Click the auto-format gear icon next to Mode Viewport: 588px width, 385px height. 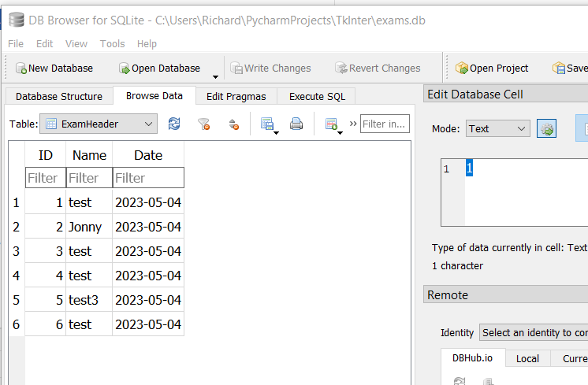pos(546,128)
